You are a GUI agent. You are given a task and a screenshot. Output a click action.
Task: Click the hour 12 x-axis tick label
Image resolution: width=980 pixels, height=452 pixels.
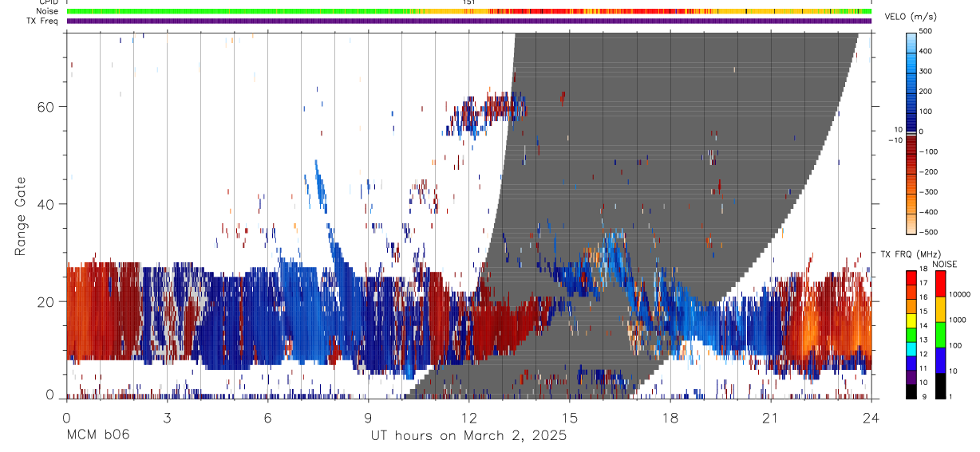tap(468, 417)
